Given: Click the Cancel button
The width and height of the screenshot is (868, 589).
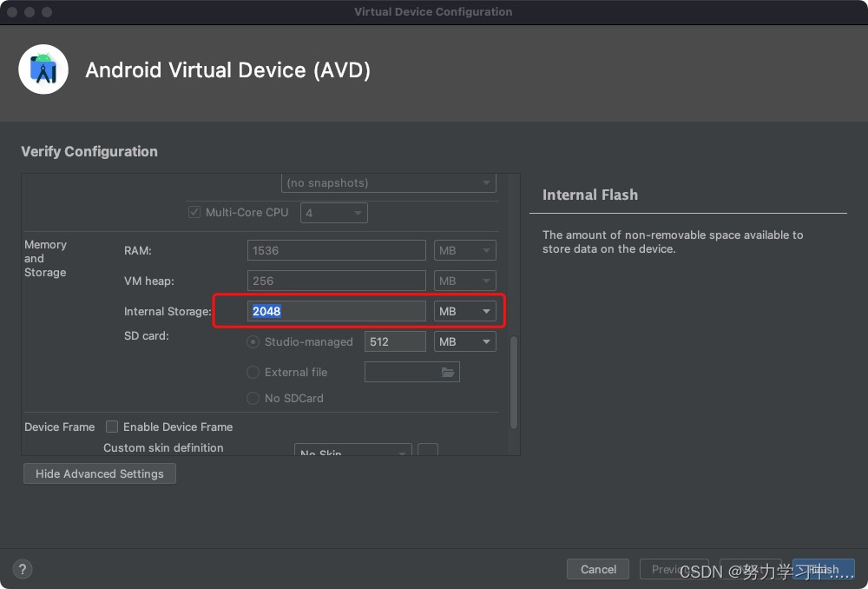Looking at the screenshot, I should [x=598, y=569].
